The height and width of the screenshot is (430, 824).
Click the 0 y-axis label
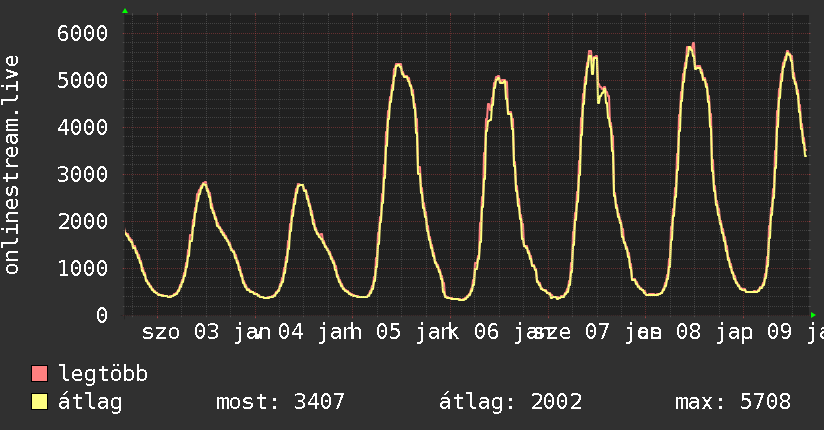[x=102, y=315]
